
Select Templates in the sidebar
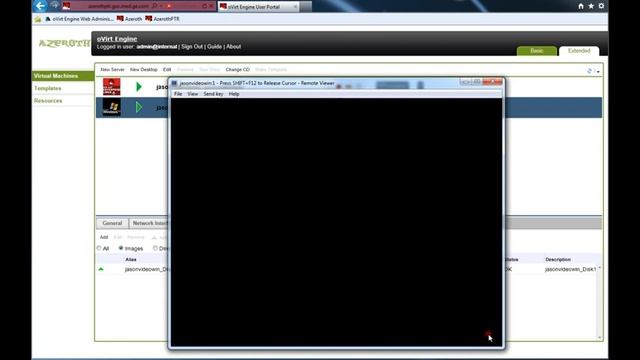pyautogui.click(x=48, y=88)
